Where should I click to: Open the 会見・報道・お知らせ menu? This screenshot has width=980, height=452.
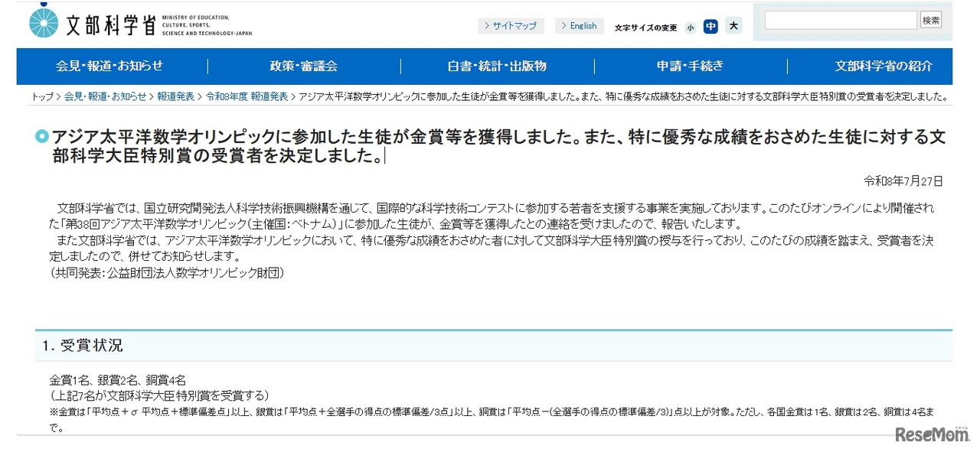tap(109, 66)
